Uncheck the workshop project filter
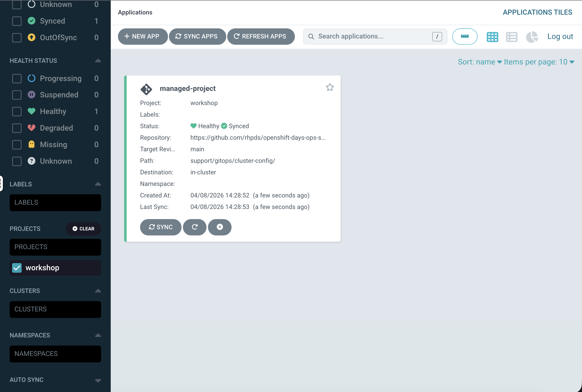Image resolution: width=582 pixels, height=392 pixels. click(17, 268)
